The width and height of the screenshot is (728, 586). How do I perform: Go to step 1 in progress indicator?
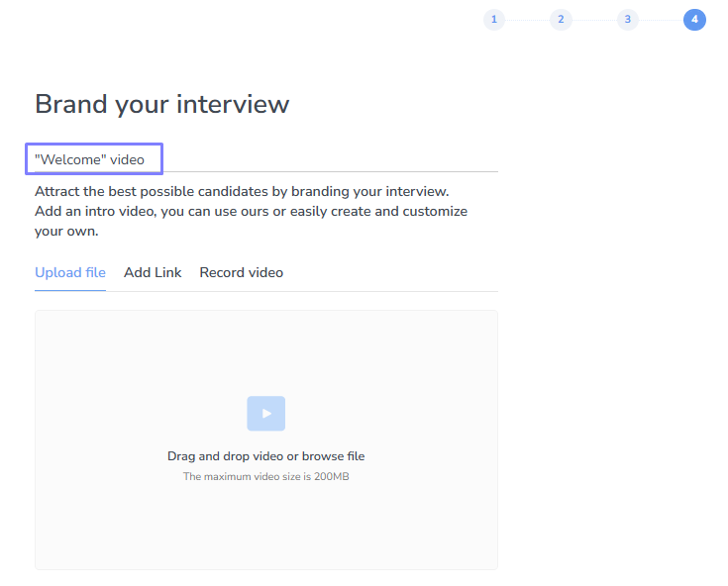point(494,20)
